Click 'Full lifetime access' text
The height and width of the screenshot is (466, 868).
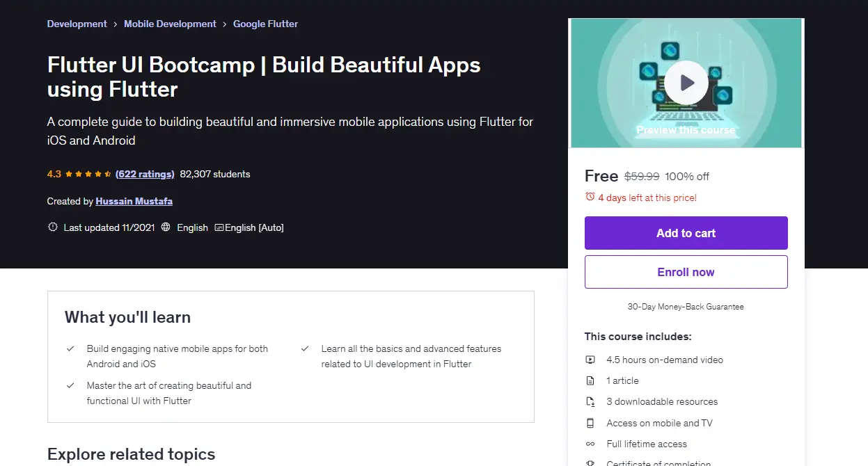(647, 444)
